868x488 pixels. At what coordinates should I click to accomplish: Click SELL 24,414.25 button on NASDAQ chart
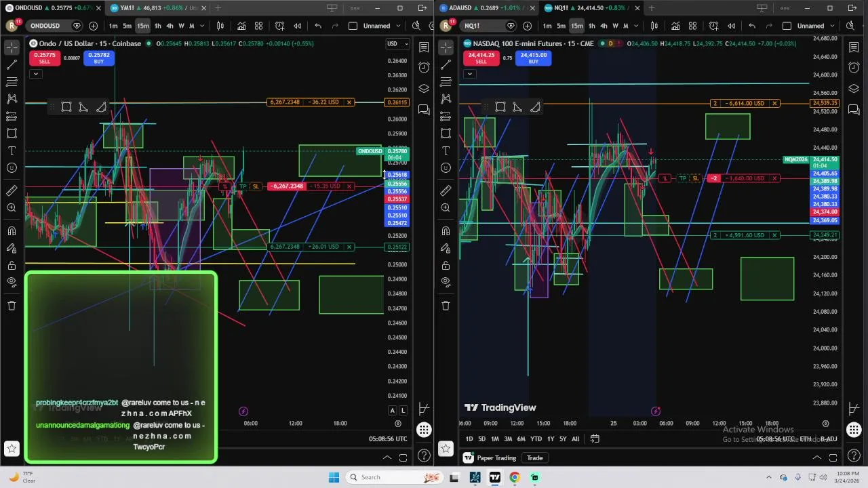click(x=481, y=58)
